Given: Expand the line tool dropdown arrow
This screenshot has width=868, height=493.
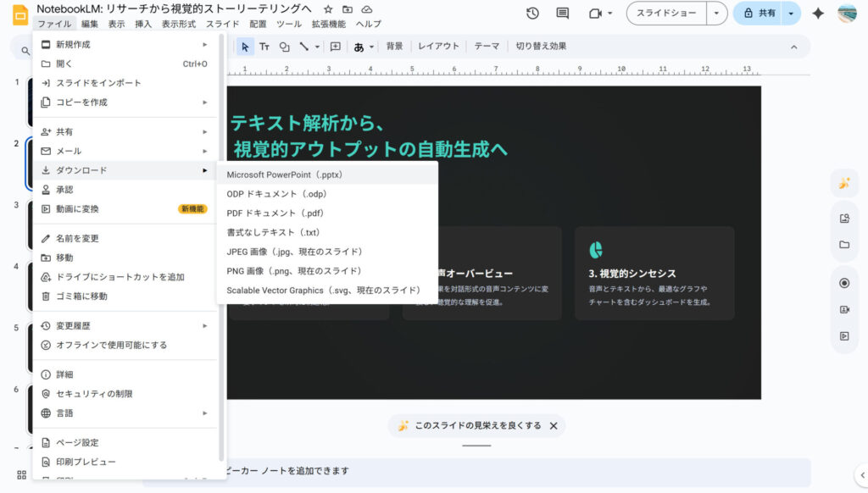Looking at the screenshot, I should pyautogui.click(x=318, y=47).
